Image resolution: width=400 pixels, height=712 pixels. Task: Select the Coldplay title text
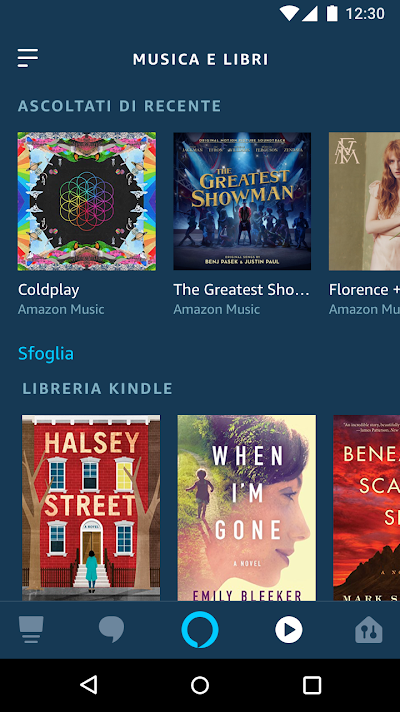point(49,290)
